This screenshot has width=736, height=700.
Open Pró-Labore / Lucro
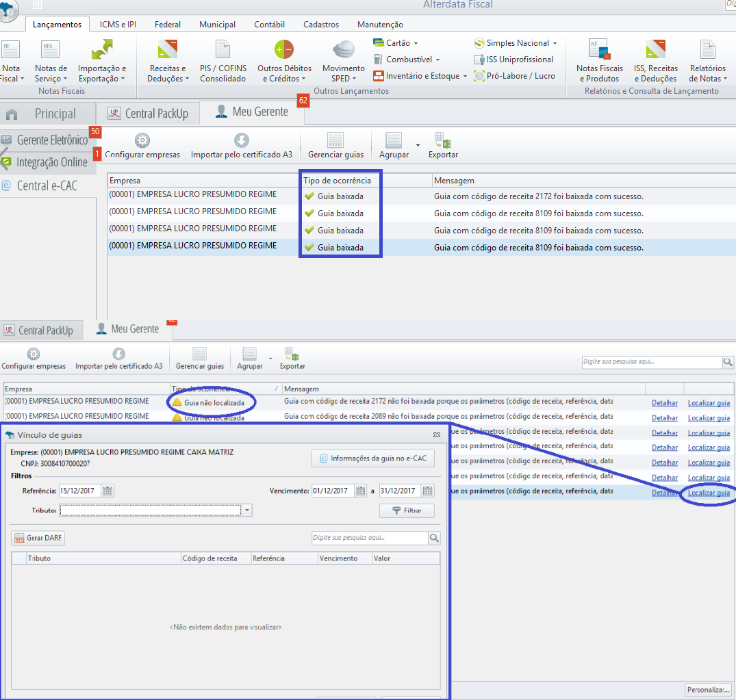pyautogui.click(x=515, y=76)
